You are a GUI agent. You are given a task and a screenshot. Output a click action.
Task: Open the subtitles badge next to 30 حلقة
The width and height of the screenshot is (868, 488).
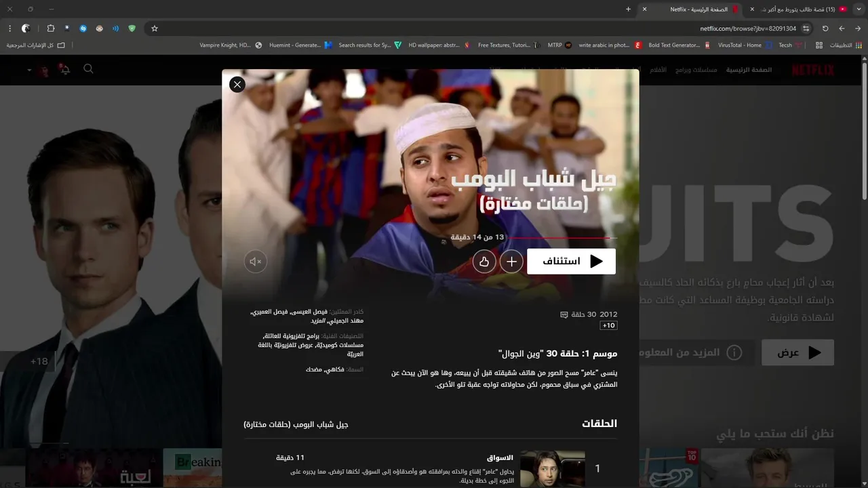pos(564,314)
